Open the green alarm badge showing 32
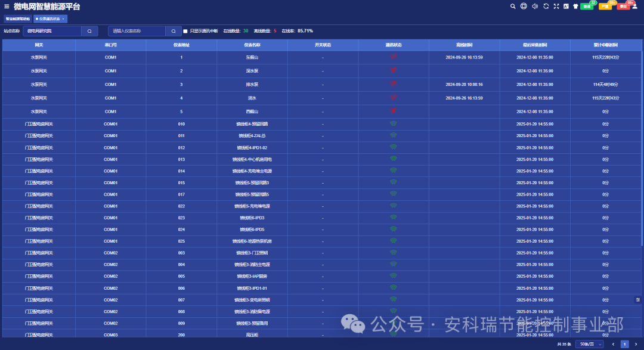Viewport: 644px width, 350px height. point(587,6)
